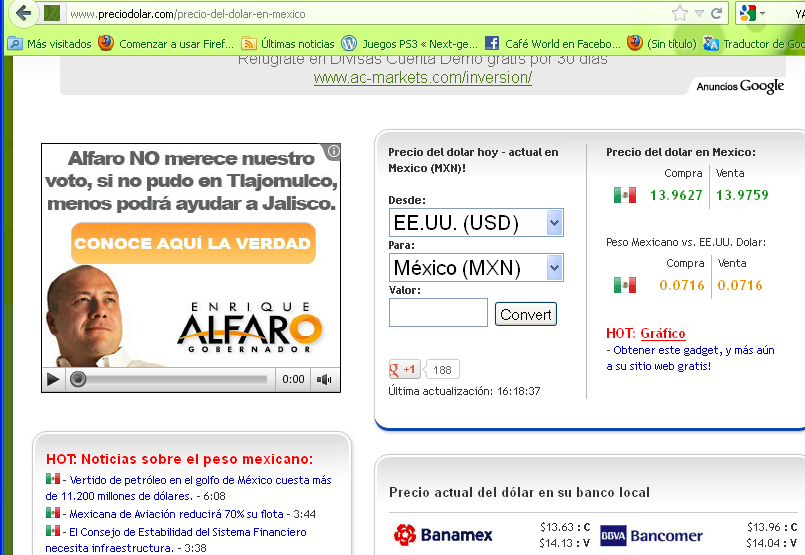Click the 188 plus-one count bubble
Image resolution: width=805 pixels, height=555 pixels.
[442, 370]
